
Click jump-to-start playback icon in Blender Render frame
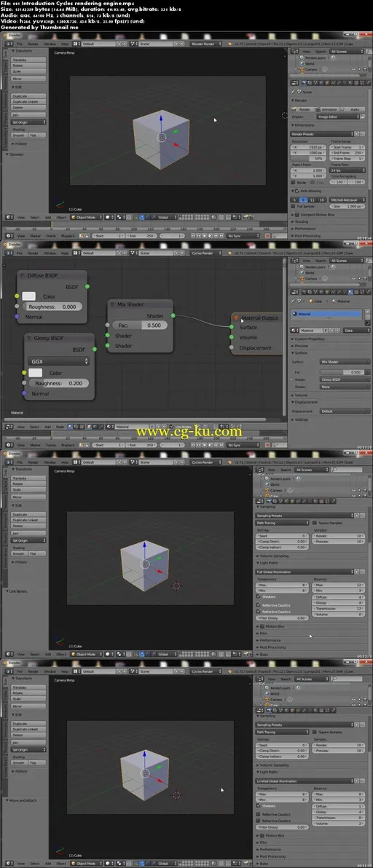click(191, 235)
